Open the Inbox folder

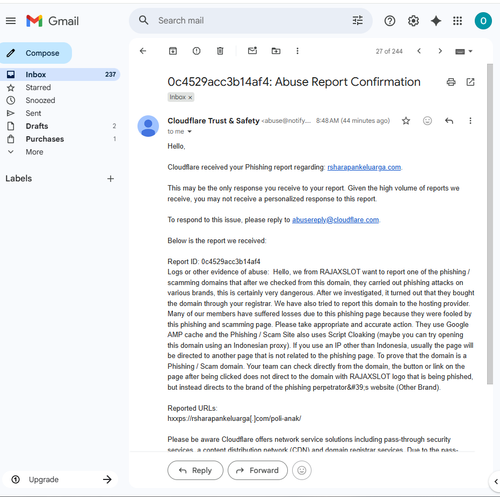[60, 74]
